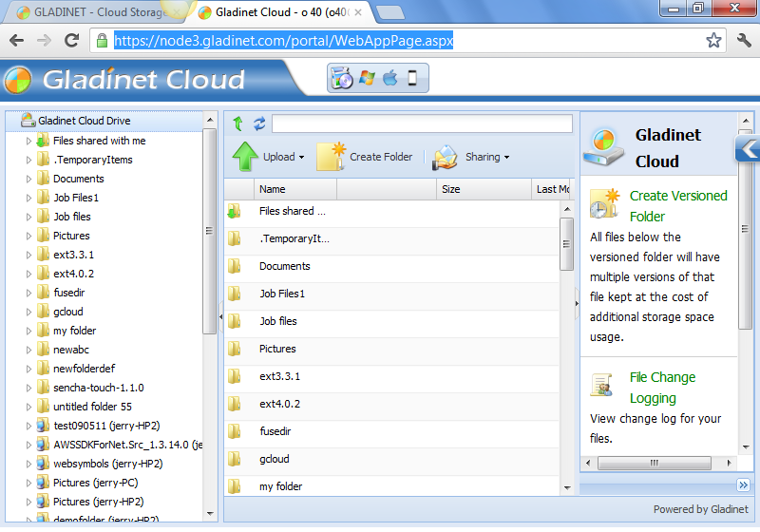Screen dimensions: 760x532
Task: Click the File Change Logging icon
Action: (x=601, y=385)
